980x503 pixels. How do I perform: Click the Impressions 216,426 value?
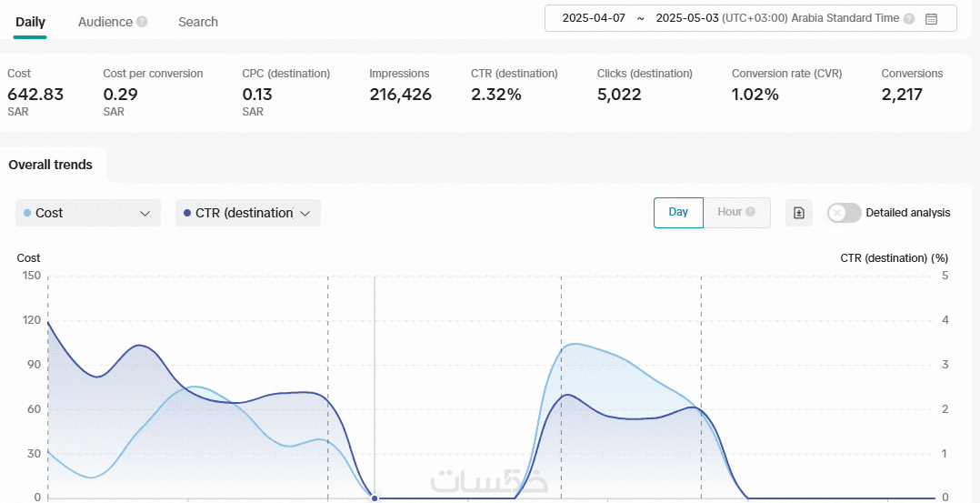pyautogui.click(x=401, y=95)
